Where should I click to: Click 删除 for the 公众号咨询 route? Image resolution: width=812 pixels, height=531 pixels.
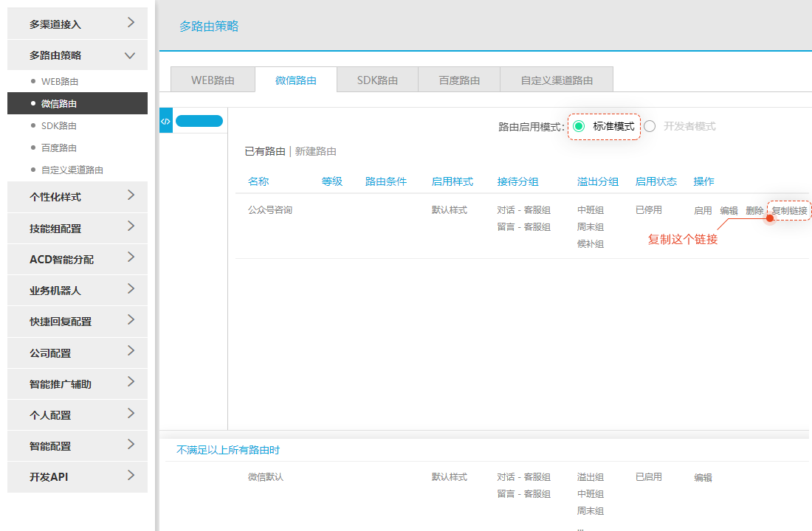(x=754, y=210)
